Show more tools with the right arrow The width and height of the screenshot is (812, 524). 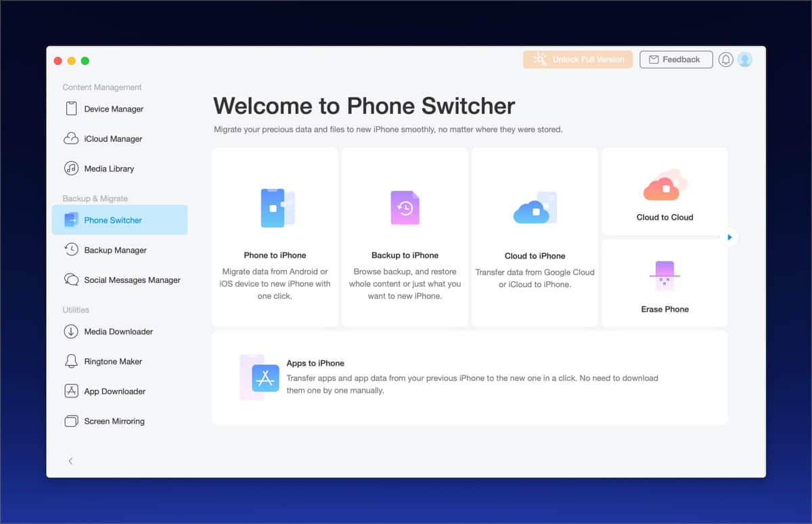coord(729,237)
